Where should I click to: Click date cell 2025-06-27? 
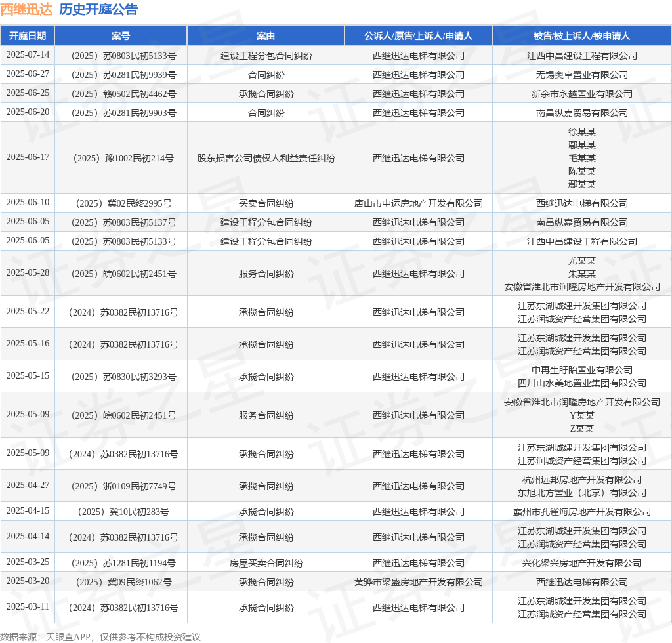point(28,73)
